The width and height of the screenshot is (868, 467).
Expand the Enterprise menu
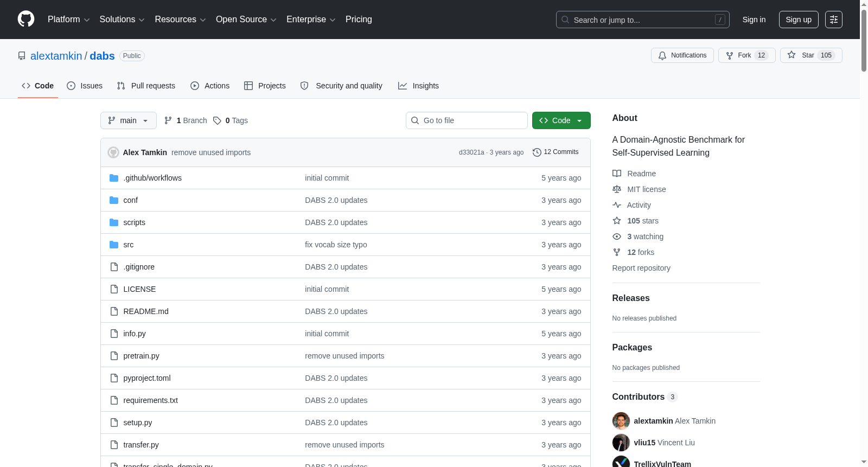pos(311,20)
